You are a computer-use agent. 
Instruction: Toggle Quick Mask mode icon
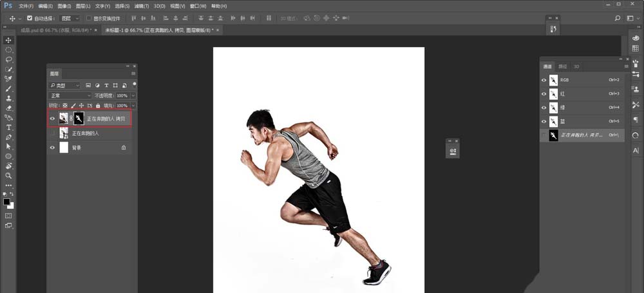click(8, 216)
